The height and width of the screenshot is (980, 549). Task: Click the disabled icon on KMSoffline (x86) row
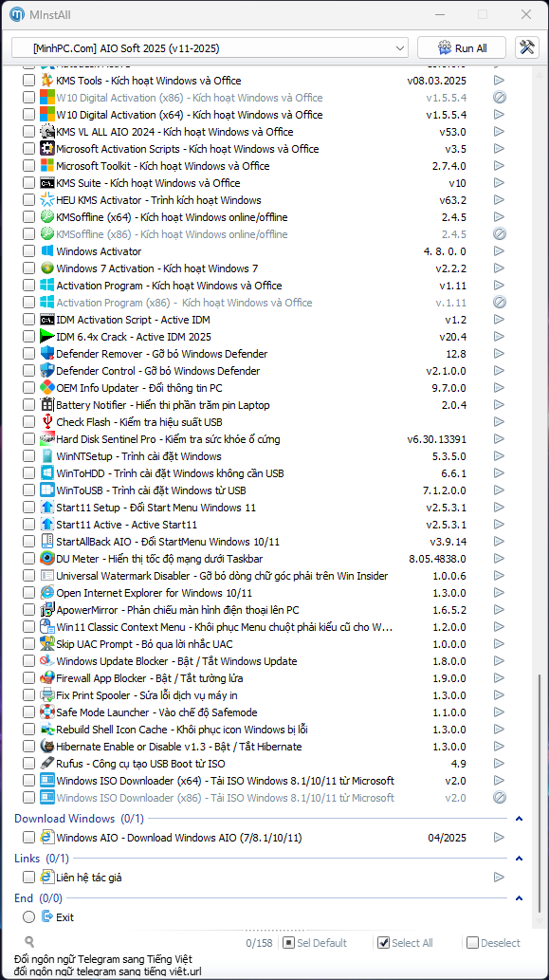[499, 234]
